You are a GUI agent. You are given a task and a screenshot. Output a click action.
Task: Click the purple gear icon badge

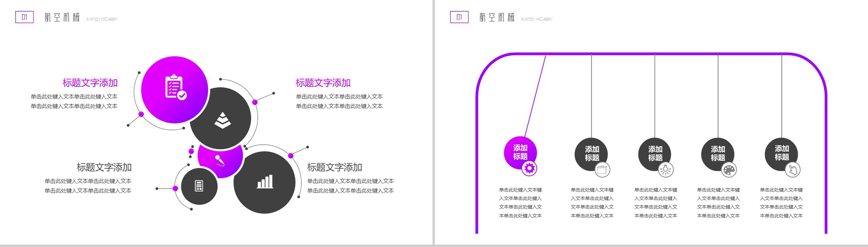(529, 168)
